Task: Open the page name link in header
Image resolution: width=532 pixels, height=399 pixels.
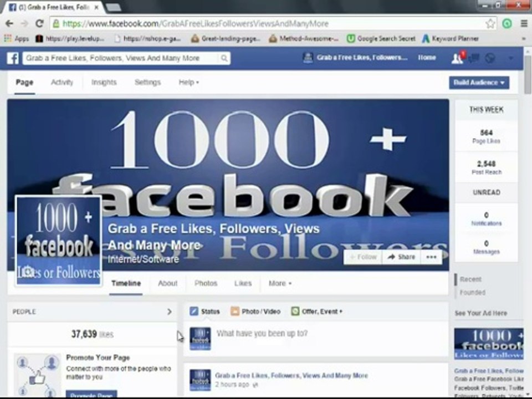Action: click(x=355, y=58)
